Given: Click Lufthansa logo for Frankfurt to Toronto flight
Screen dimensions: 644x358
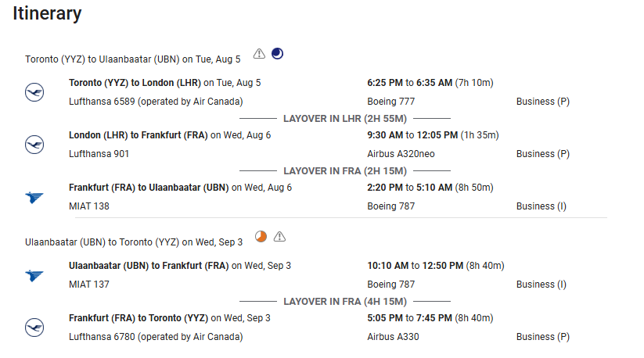Looking at the screenshot, I should pyautogui.click(x=34, y=328).
